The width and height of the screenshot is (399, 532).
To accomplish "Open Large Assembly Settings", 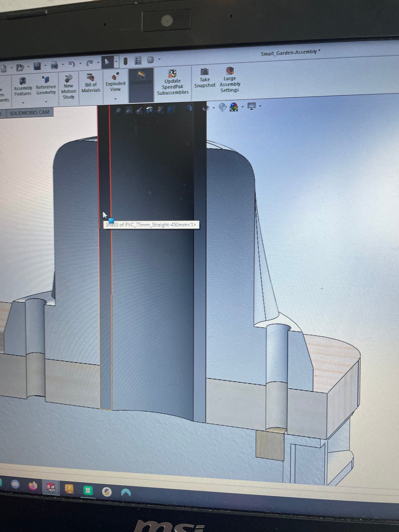I will [x=230, y=80].
